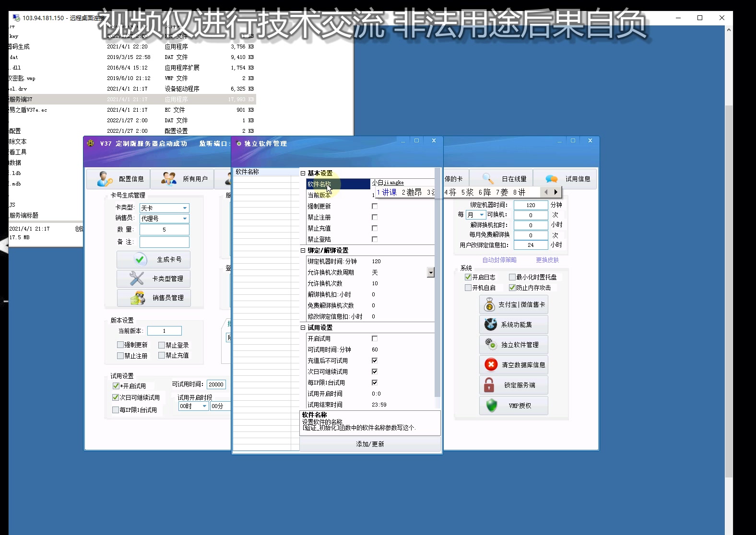This screenshot has width=756, height=535.
Task: Click the 可试用时间 input field
Action: pyautogui.click(x=216, y=384)
